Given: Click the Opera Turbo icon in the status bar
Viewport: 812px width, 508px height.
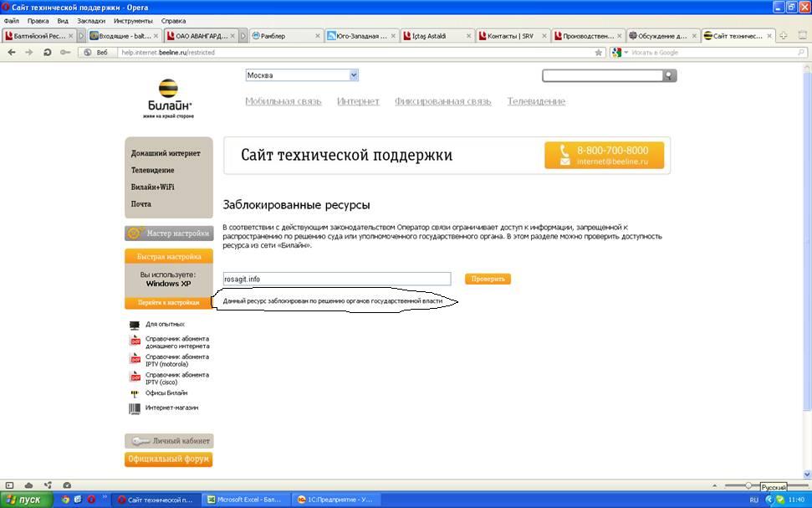Looking at the screenshot, I should pyautogui.click(x=67, y=485).
